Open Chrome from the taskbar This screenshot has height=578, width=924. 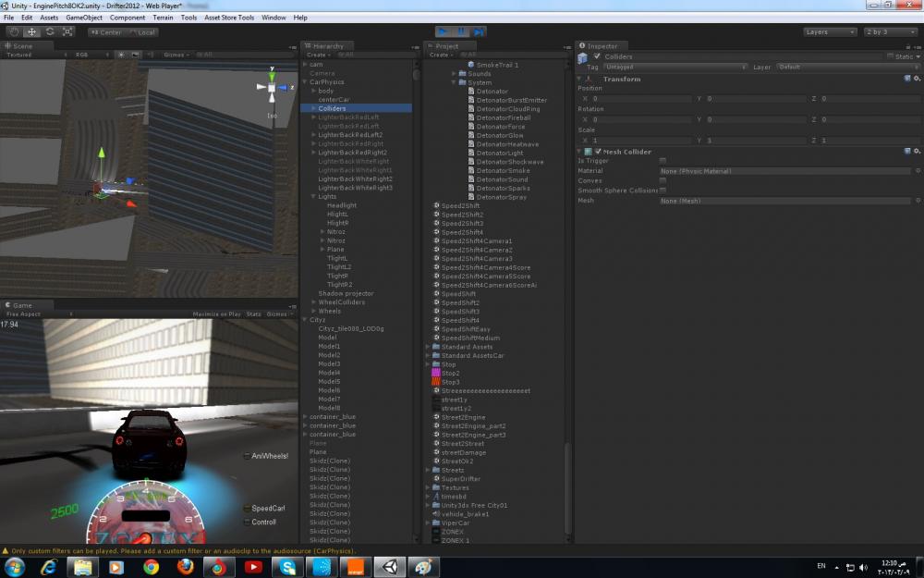pyautogui.click(x=152, y=568)
